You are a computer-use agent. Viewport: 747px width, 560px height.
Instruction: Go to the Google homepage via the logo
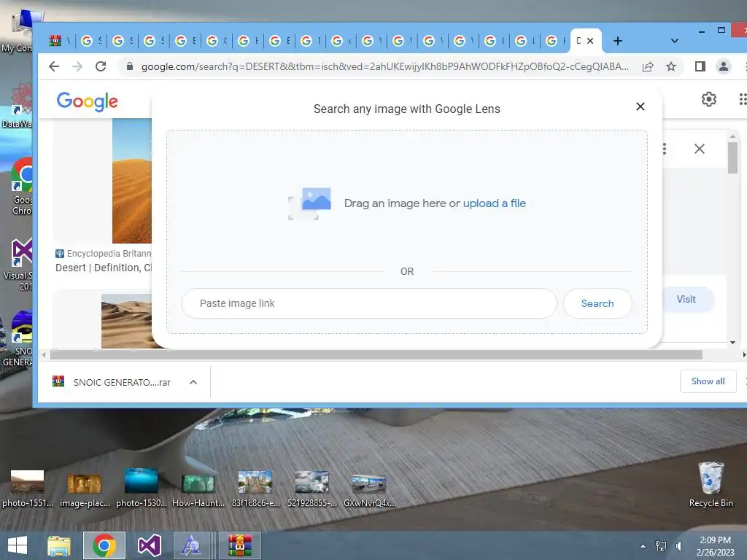pyautogui.click(x=88, y=101)
